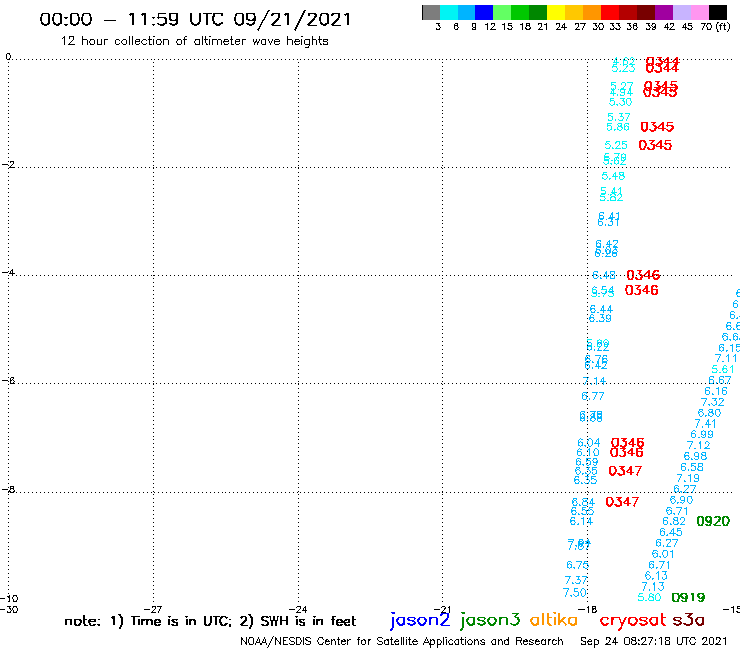Click the jason2 satellite label

click(420, 620)
